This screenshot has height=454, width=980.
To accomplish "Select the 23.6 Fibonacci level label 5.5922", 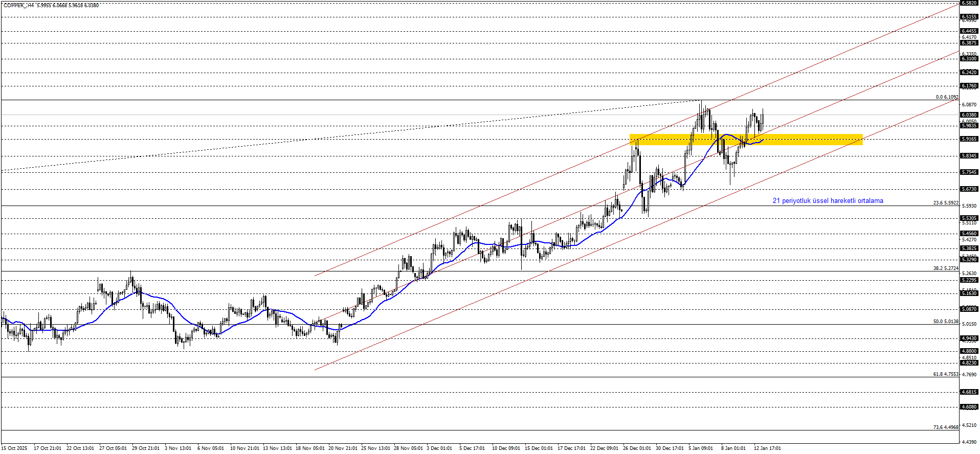I will pos(945,203).
